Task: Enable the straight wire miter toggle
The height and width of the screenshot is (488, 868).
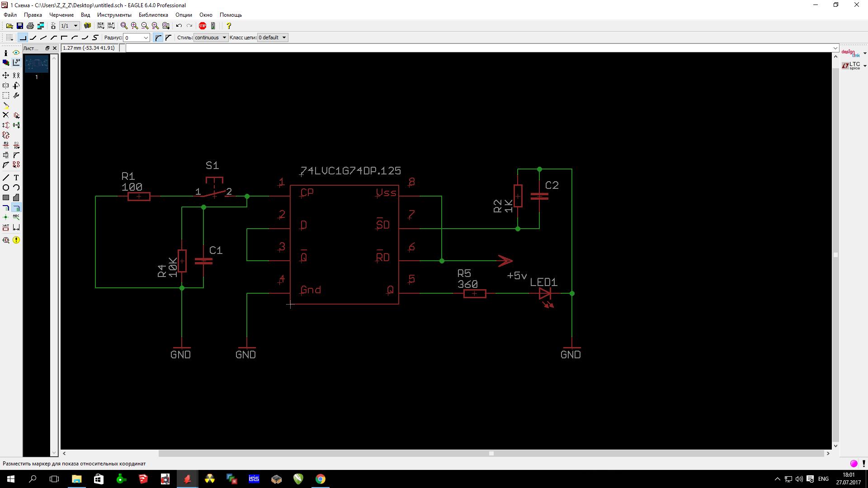Action: (x=168, y=38)
